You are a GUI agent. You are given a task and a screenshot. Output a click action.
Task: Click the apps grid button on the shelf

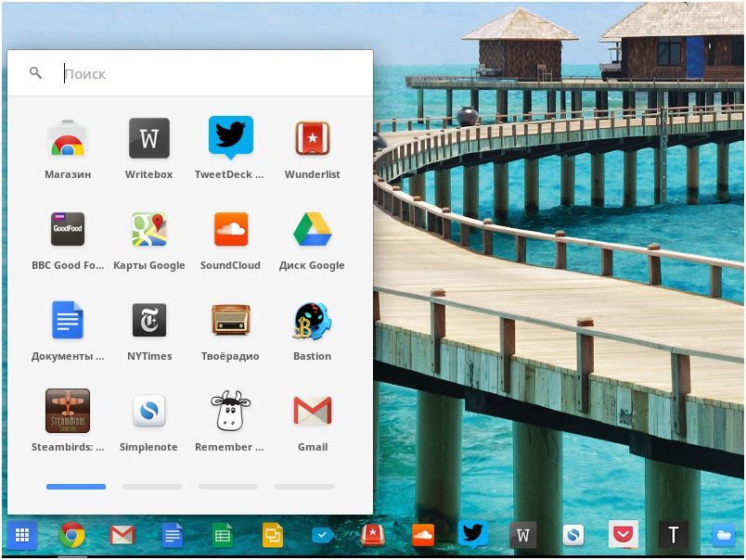tap(20, 535)
